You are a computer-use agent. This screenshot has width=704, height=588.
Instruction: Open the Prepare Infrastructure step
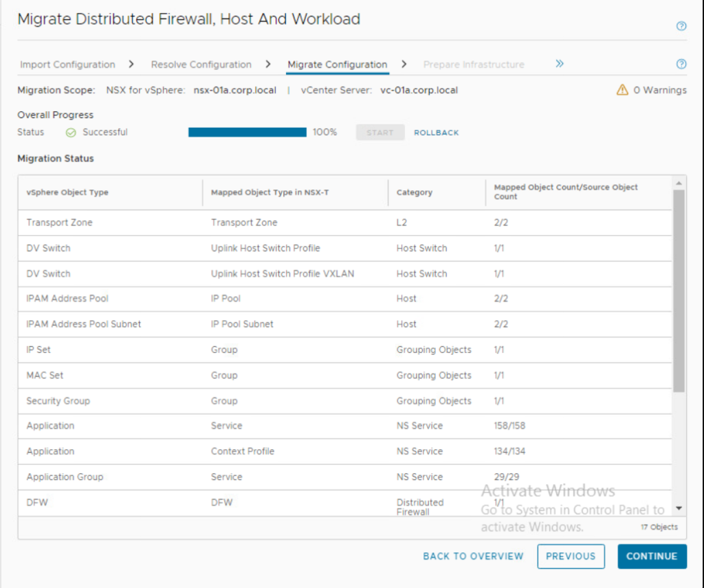[x=473, y=64]
